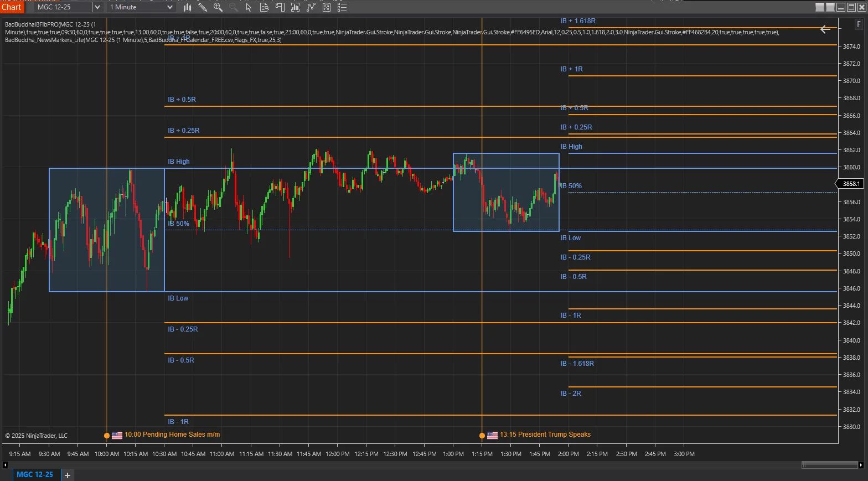This screenshot has height=481, width=868.
Task: Click the US flag beside President Trump Speaks
Action: pyautogui.click(x=492, y=435)
